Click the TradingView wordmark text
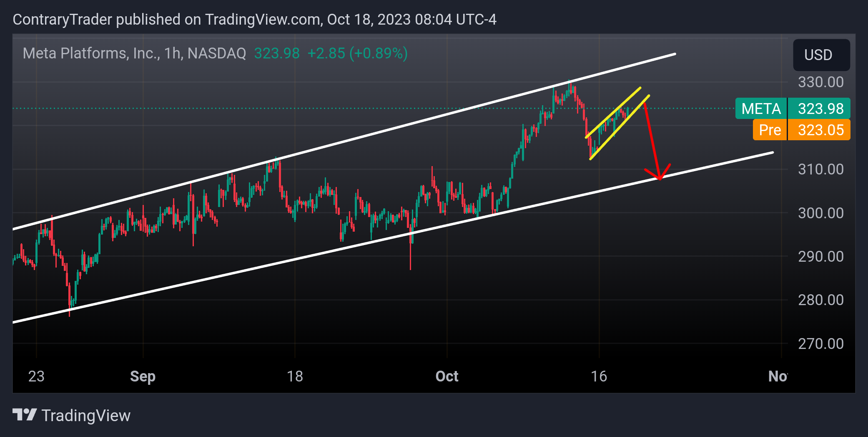The width and height of the screenshot is (868, 437). [86, 415]
